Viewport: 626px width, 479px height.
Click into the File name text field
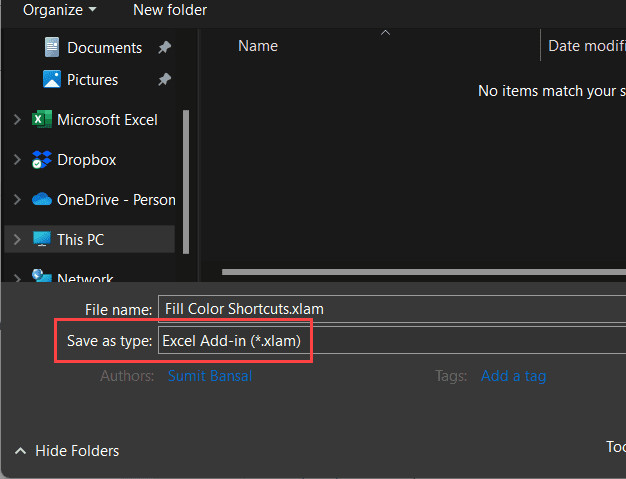(x=390, y=309)
